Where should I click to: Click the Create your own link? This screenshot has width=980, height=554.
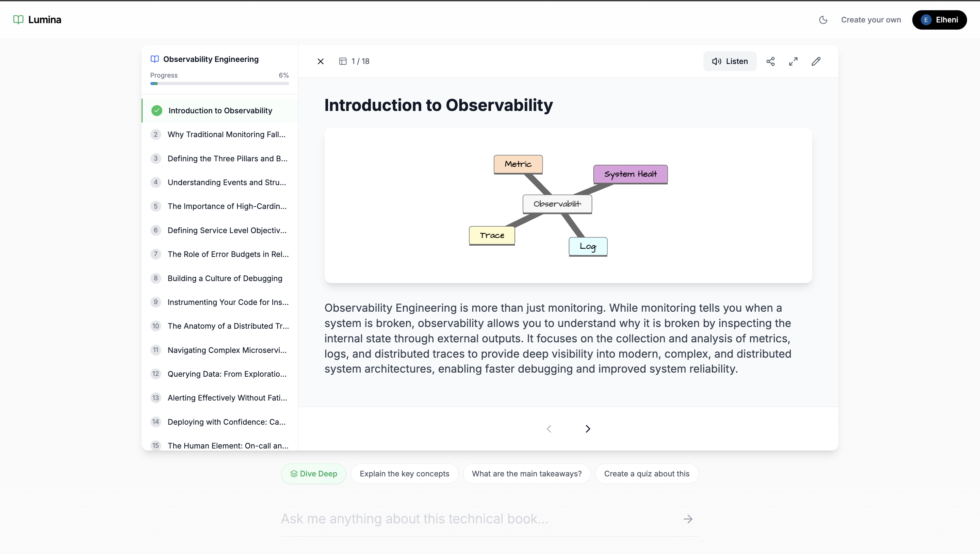coord(871,20)
